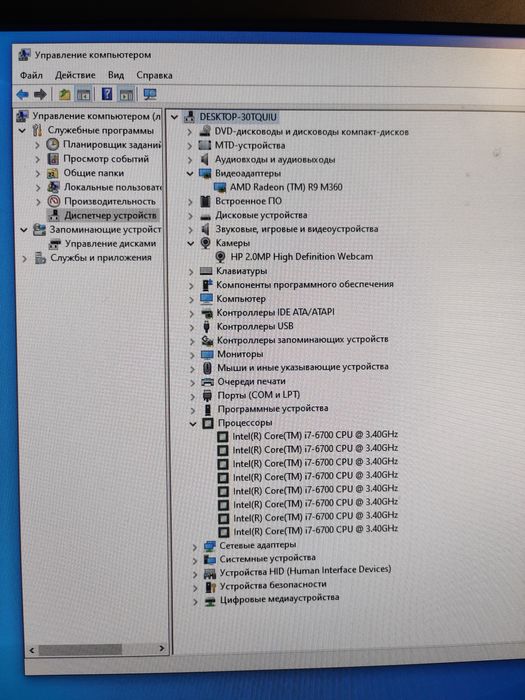Click the Управление дисками icon

click(x=55, y=244)
